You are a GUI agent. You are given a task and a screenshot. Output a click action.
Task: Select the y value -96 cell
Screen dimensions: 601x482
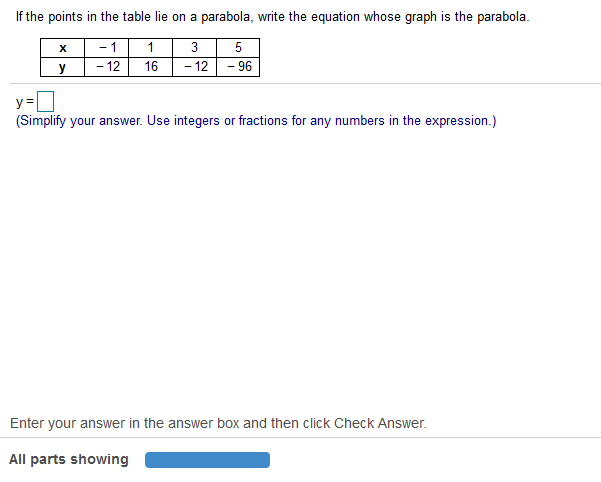point(237,67)
